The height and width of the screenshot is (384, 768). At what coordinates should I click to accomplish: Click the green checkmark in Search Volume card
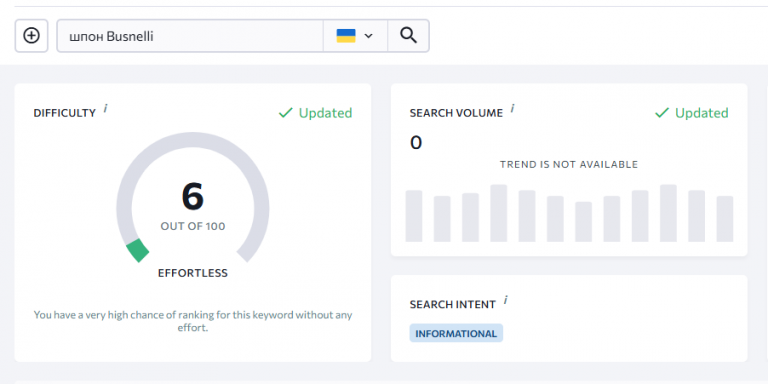click(661, 113)
